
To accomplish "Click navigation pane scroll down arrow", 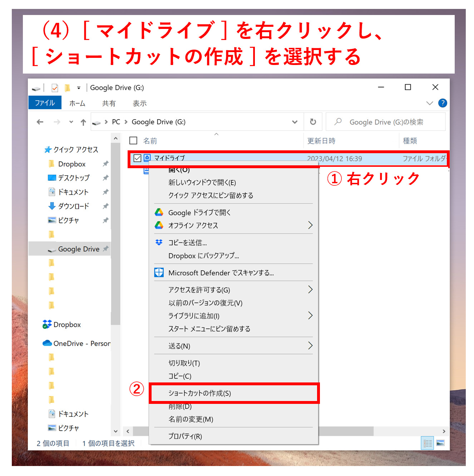I will 115,431.
